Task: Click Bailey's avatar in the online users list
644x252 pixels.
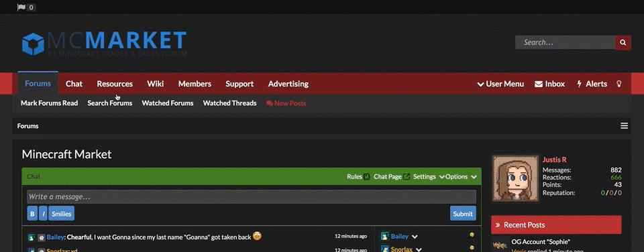Action: (384, 237)
